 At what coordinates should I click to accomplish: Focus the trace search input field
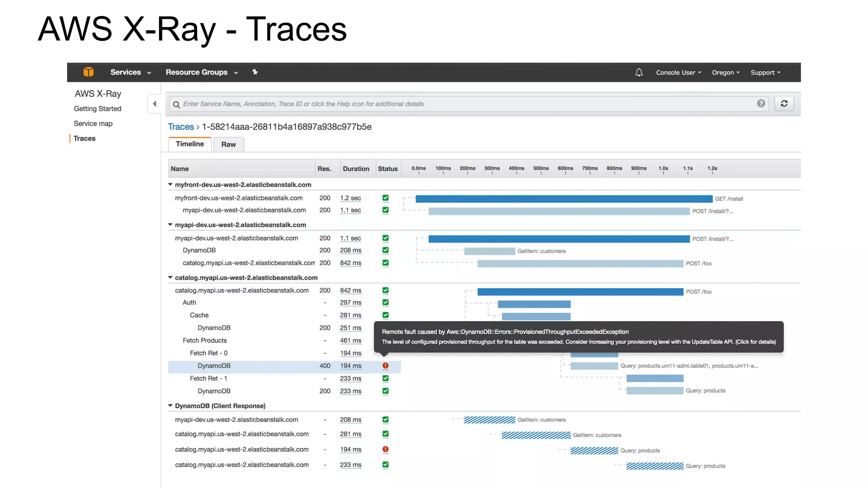(x=470, y=104)
